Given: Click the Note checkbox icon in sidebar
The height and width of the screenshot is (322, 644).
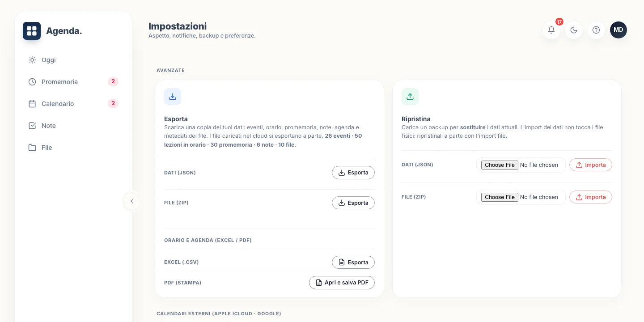Looking at the screenshot, I should tap(32, 126).
